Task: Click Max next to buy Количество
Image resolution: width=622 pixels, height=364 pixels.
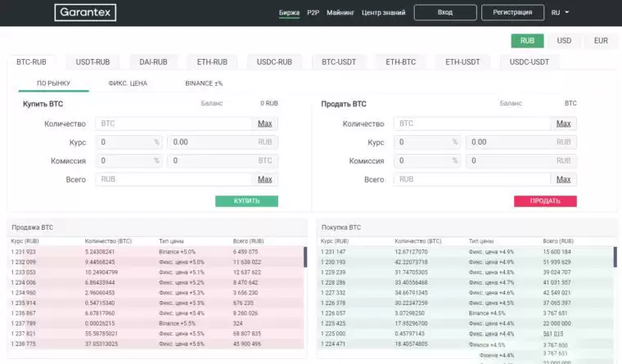Action: coord(265,124)
